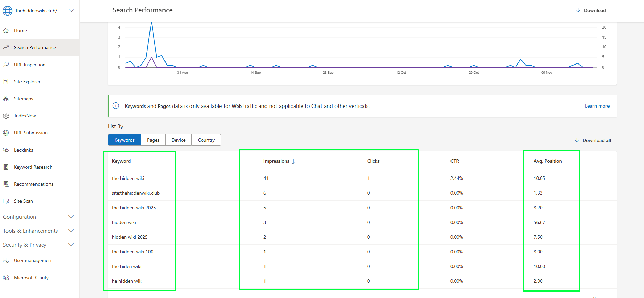Click the Home icon in sidebar
The height and width of the screenshot is (298, 644).
pos(6,30)
